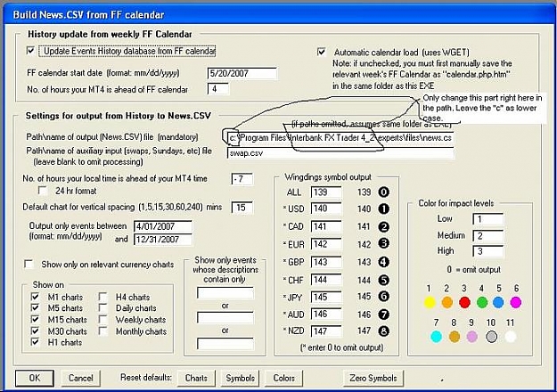Click the output events end date 12/31/2007 field
The width and height of the screenshot is (557, 392).
(163, 240)
